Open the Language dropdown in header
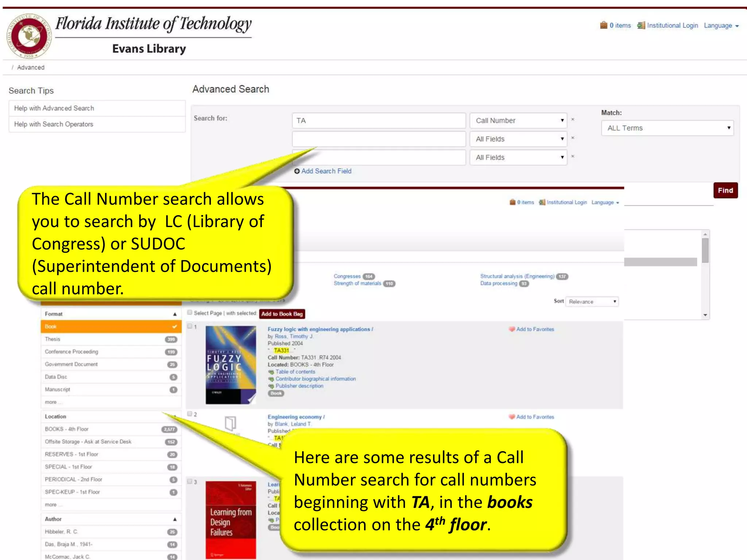Screen dimensions: 747x560 721,26
